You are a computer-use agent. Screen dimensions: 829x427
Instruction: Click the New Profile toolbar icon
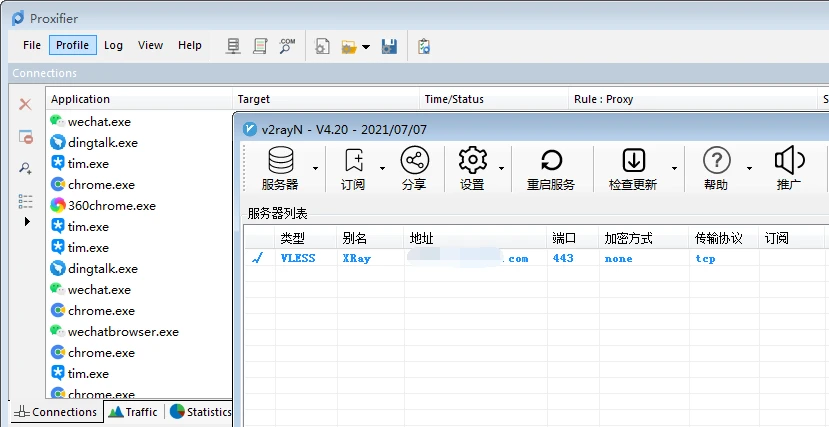coord(322,47)
